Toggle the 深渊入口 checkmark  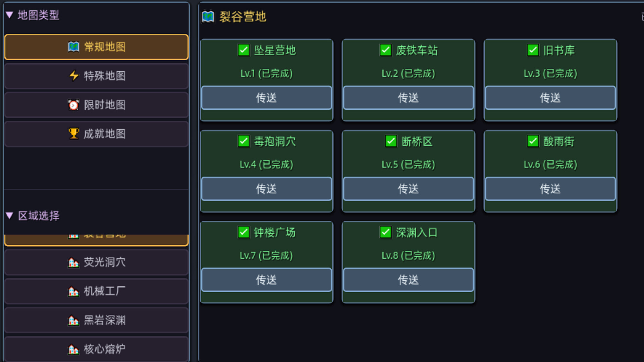385,232
